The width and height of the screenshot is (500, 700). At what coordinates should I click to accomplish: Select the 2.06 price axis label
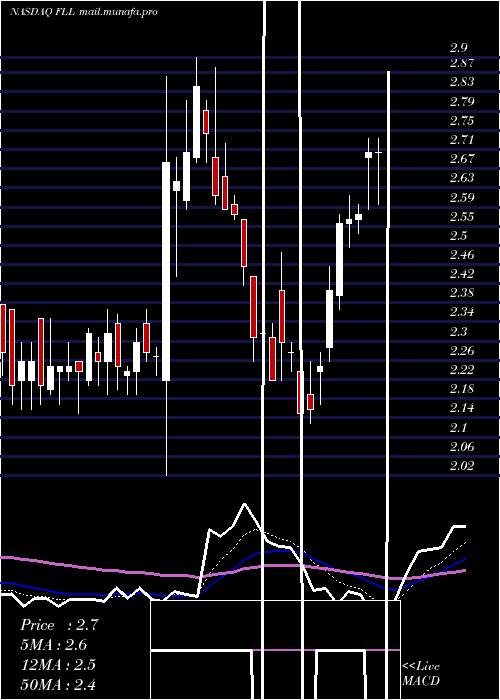tap(462, 446)
